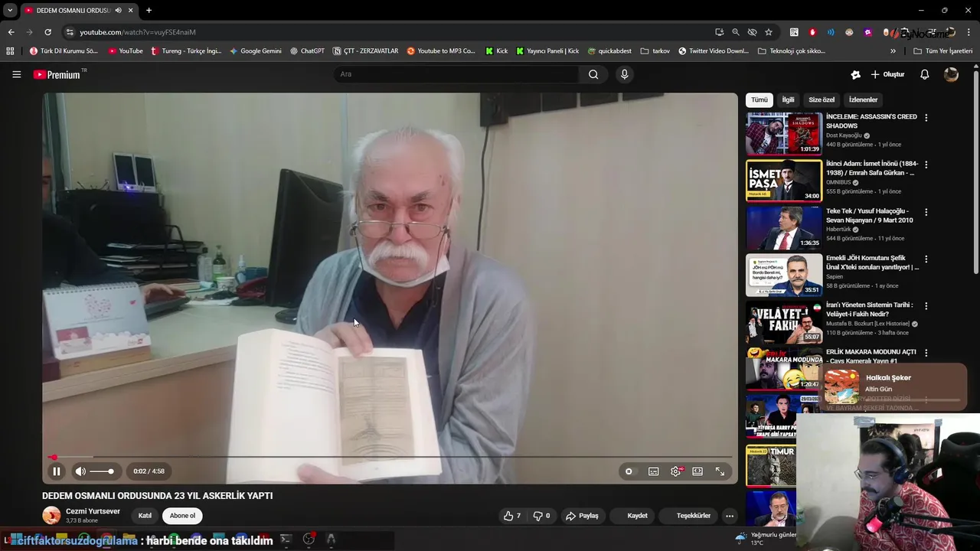Open İsmet Paşa video thumbnail
This screenshot has height=551, width=980.
(784, 181)
